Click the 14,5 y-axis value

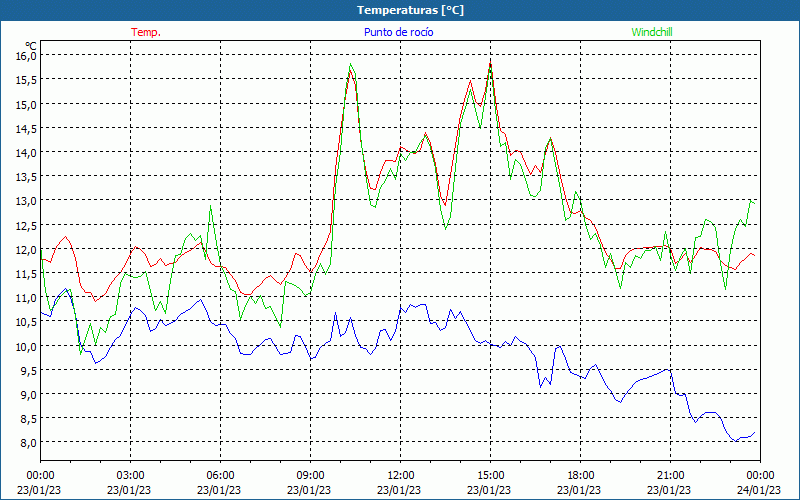click(26, 128)
